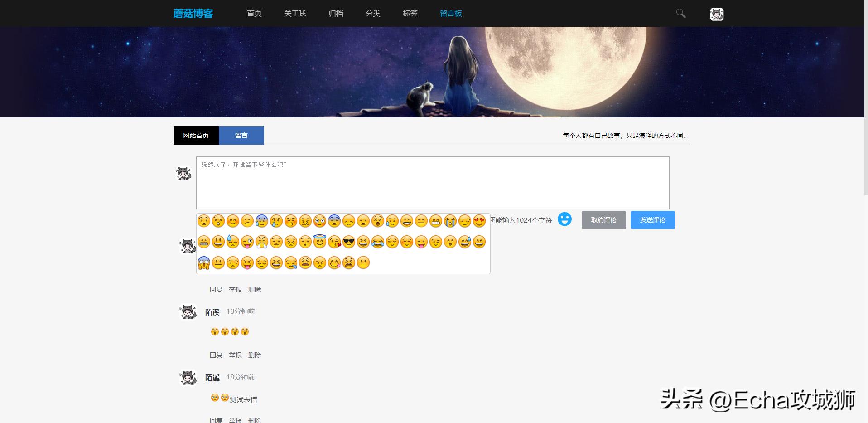Open the emoji picker smiley icon
The image size is (868, 423).
coord(564,219)
